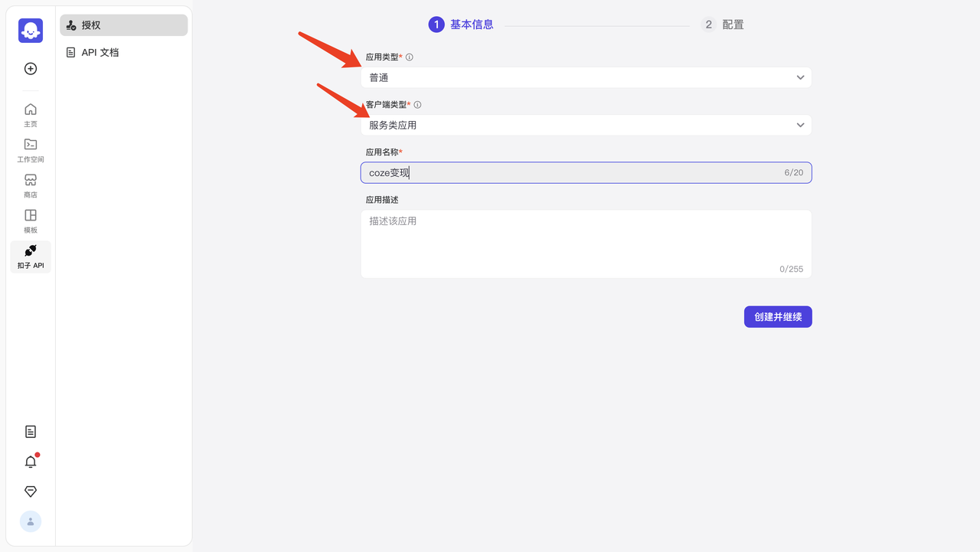Click the Coze logo icon

(x=31, y=31)
